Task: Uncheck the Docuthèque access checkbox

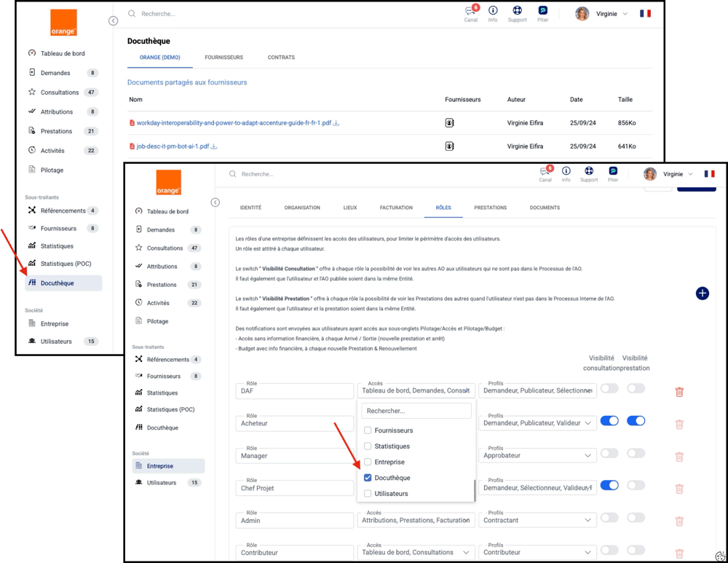Action: [368, 478]
